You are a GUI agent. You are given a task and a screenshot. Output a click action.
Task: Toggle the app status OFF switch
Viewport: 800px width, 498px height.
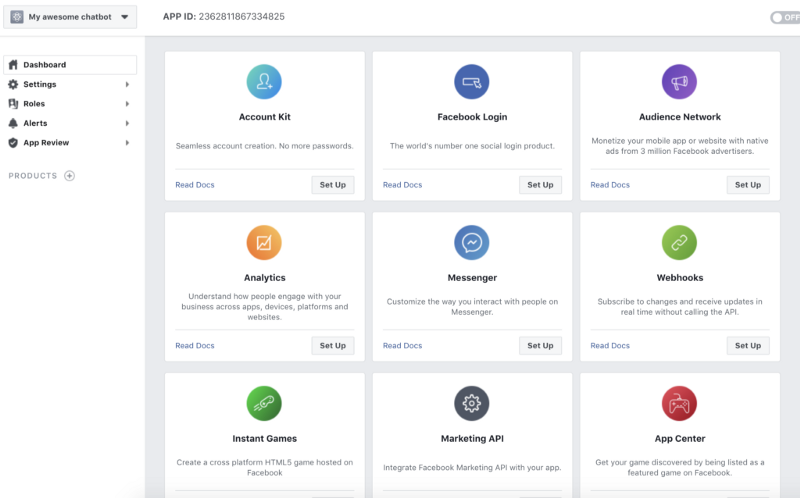point(784,17)
